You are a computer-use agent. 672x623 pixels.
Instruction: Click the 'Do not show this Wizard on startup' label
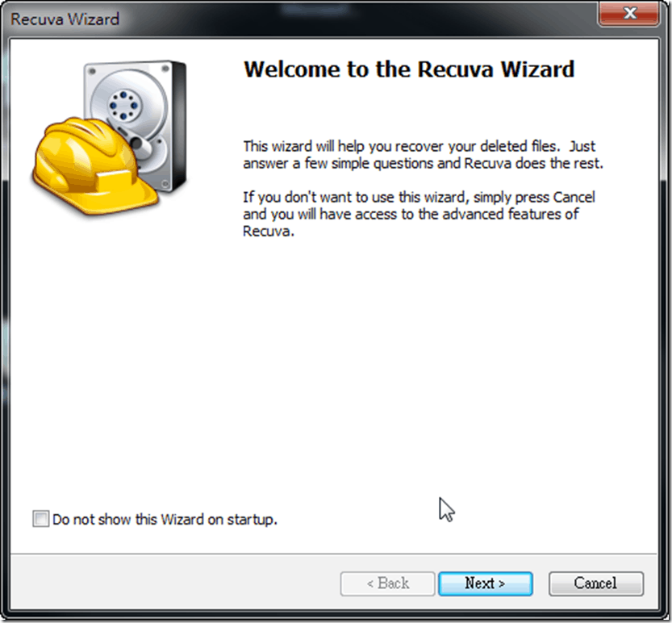pyautogui.click(x=165, y=520)
